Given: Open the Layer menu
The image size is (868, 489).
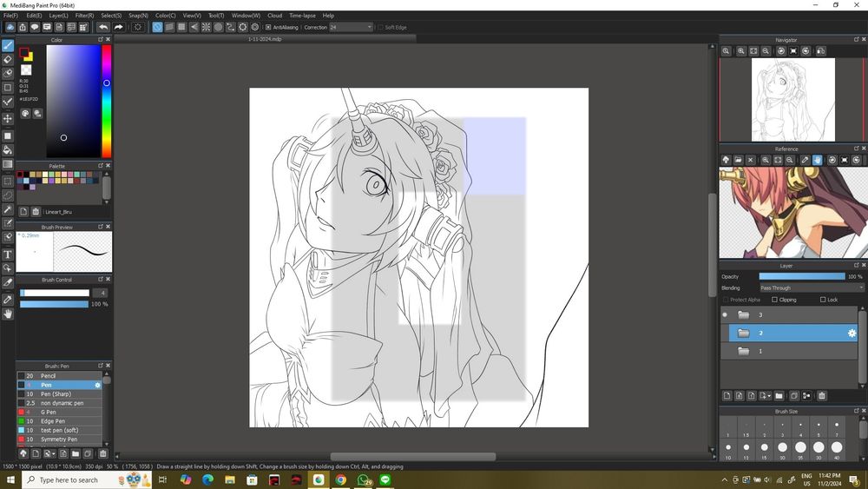Looking at the screenshot, I should 59,16.
